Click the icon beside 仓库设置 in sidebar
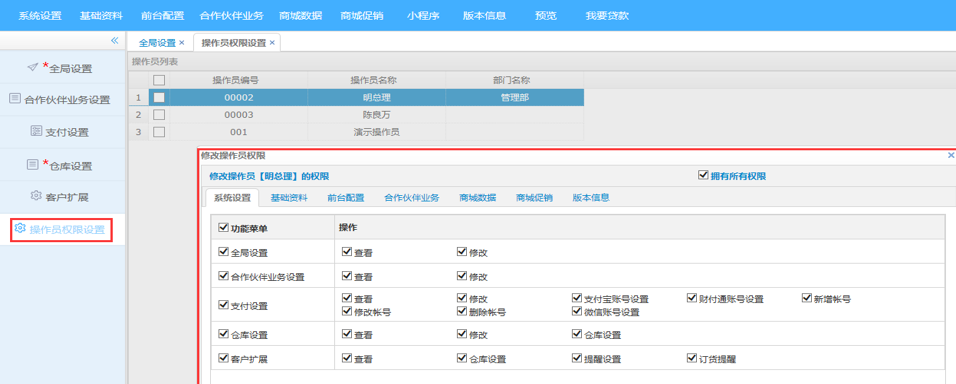 (32, 165)
